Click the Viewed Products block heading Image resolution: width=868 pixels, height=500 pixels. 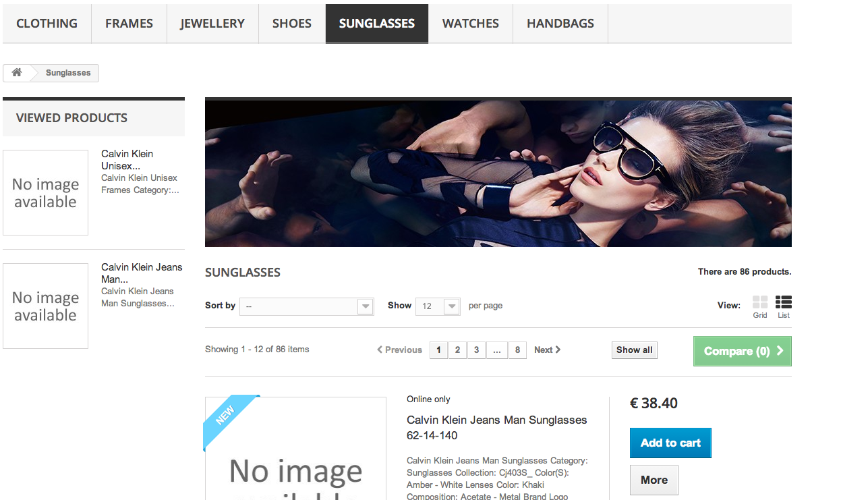[71, 118]
